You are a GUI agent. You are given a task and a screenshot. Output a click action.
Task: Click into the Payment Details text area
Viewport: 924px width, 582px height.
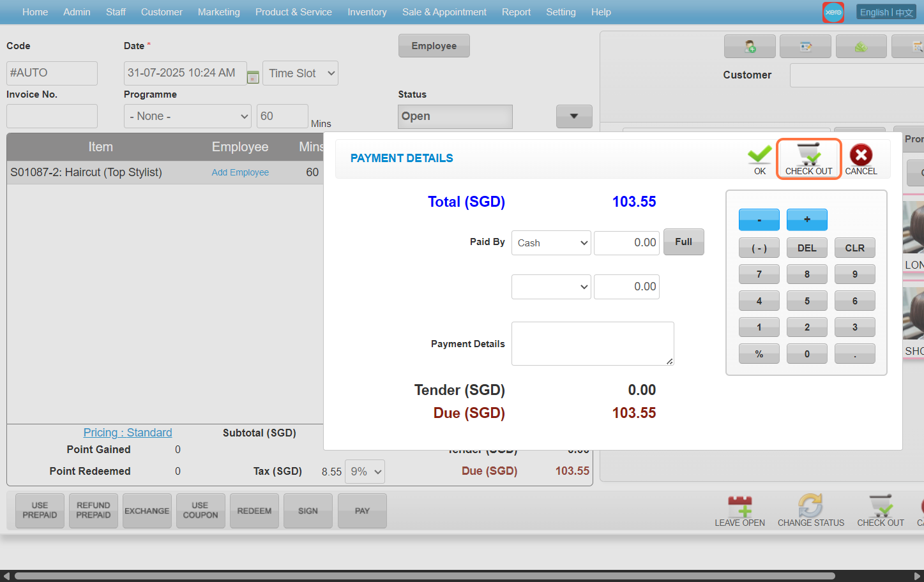(592, 343)
